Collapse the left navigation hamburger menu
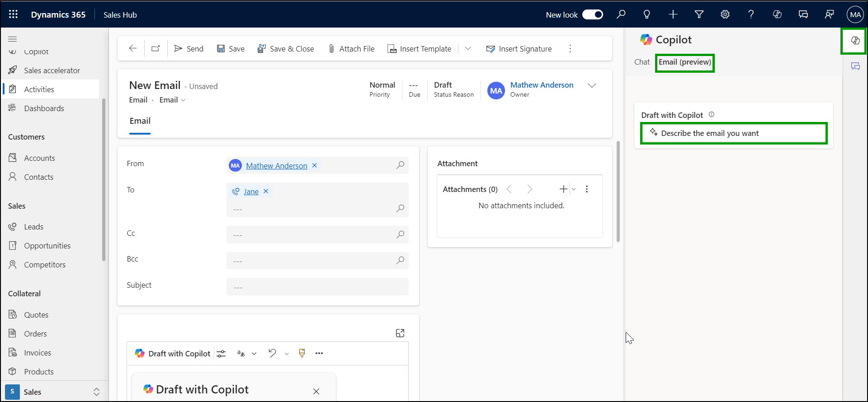Screen dimensions: 868x402 (x=13, y=39)
